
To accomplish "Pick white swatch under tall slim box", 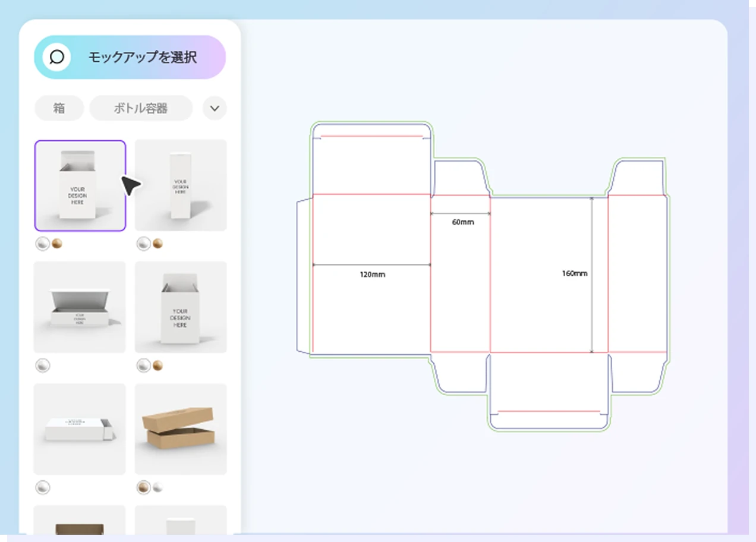I will click(144, 244).
